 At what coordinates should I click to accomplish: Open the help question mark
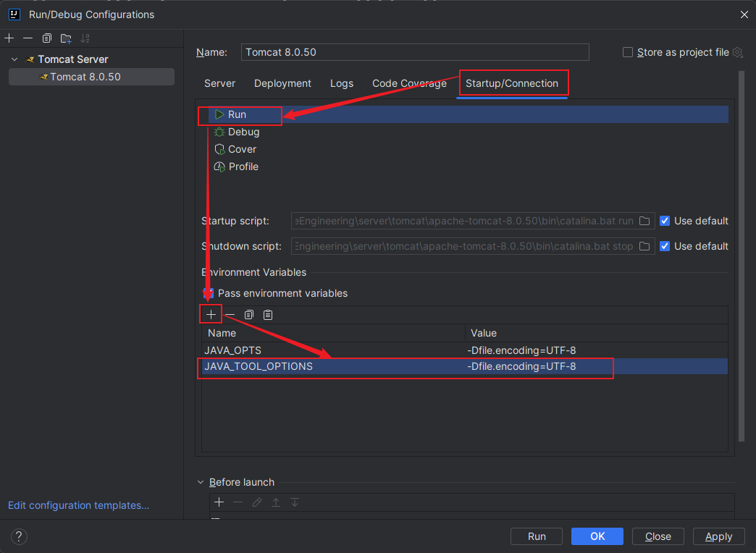coord(19,536)
